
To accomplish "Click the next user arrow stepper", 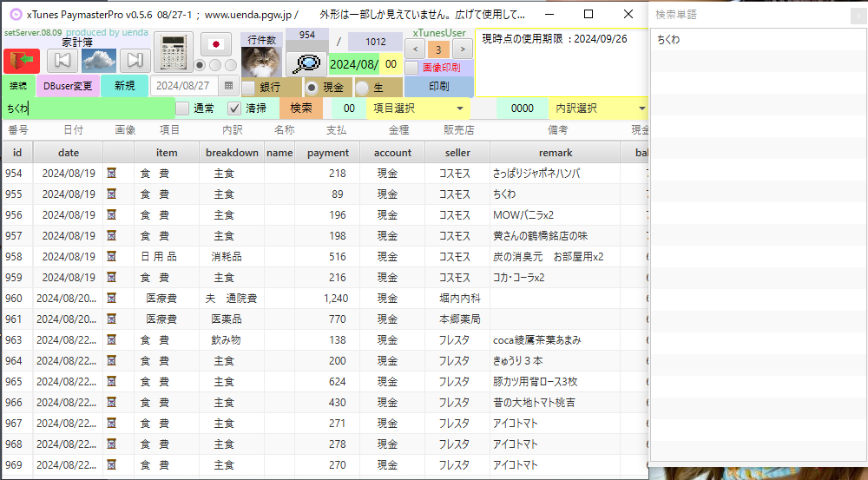I will pos(462,49).
